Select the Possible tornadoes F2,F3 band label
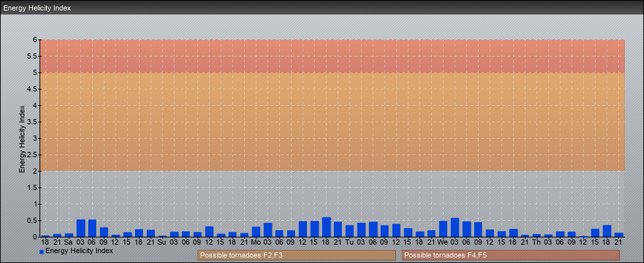The image size is (644, 263). click(296, 255)
